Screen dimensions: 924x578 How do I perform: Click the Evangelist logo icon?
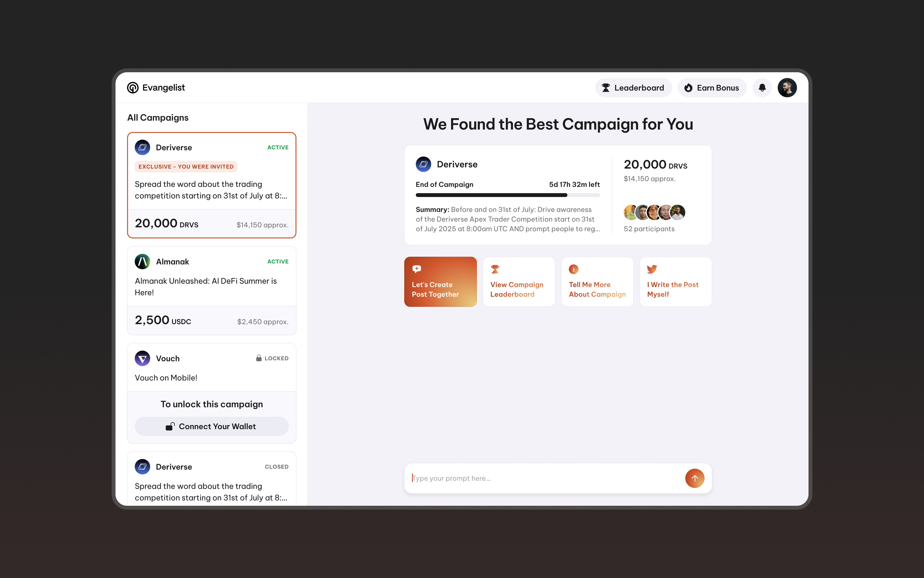click(x=133, y=87)
